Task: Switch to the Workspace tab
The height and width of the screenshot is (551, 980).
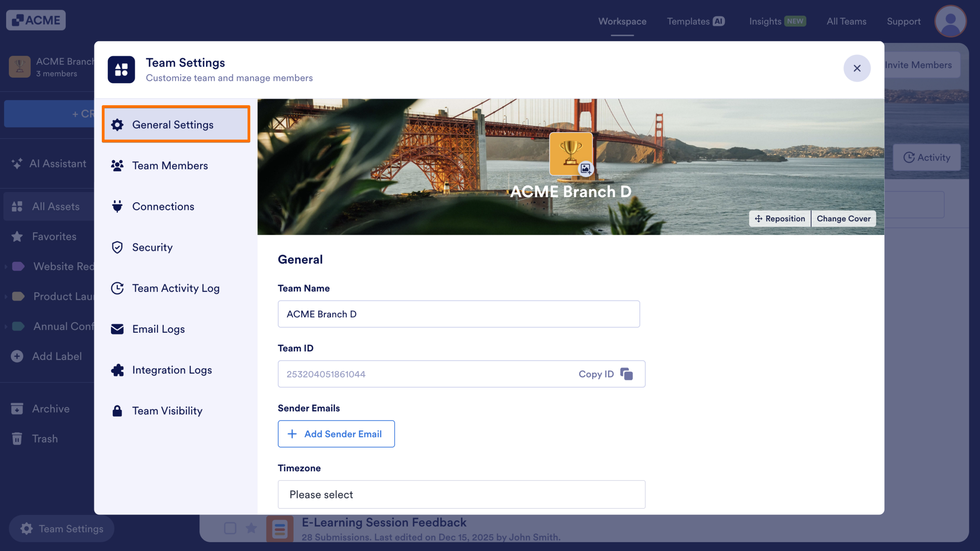Action: tap(622, 21)
